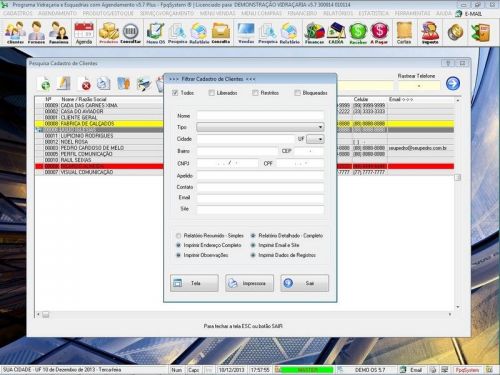The image size is (500, 375).
Task: Toggle Imprimir Dados de Registros option
Action: click(x=253, y=255)
